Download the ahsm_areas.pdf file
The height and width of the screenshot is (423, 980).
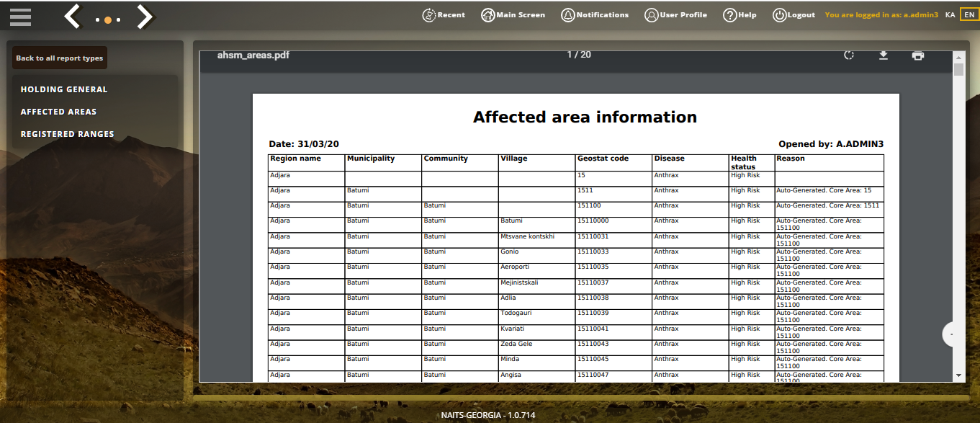884,55
